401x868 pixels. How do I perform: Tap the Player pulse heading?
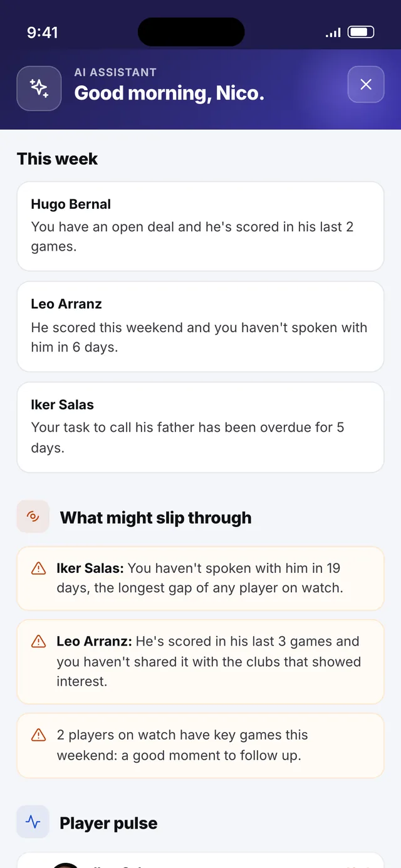[x=108, y=823]
